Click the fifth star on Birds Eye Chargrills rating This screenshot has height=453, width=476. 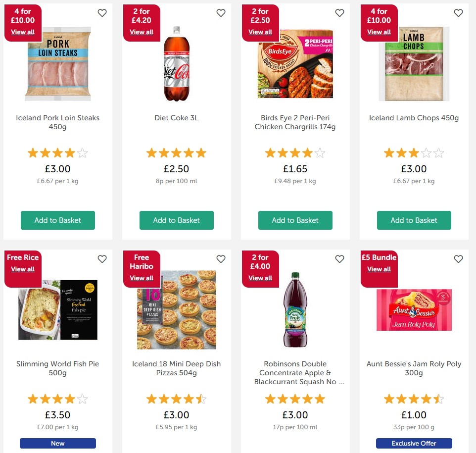click(320, 152)
